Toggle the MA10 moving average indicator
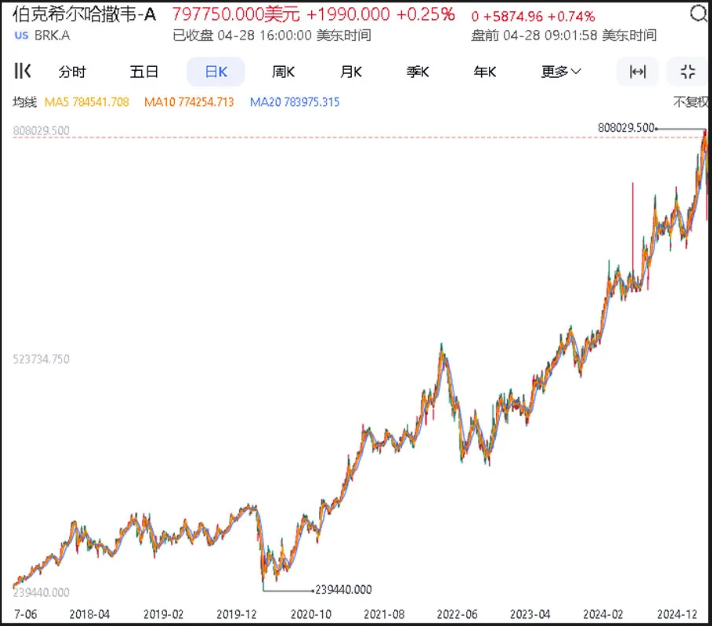The height and width of the screenshot is (626, 712). click(189, 102)
